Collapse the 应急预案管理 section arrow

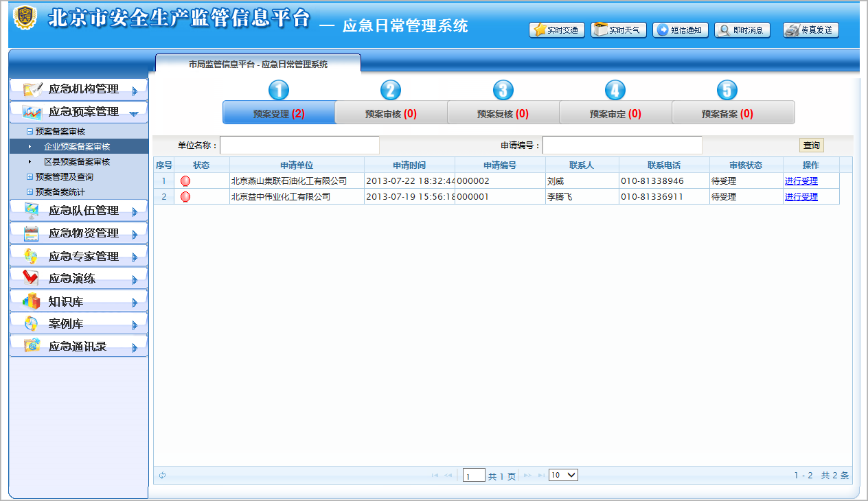point(134,114)
